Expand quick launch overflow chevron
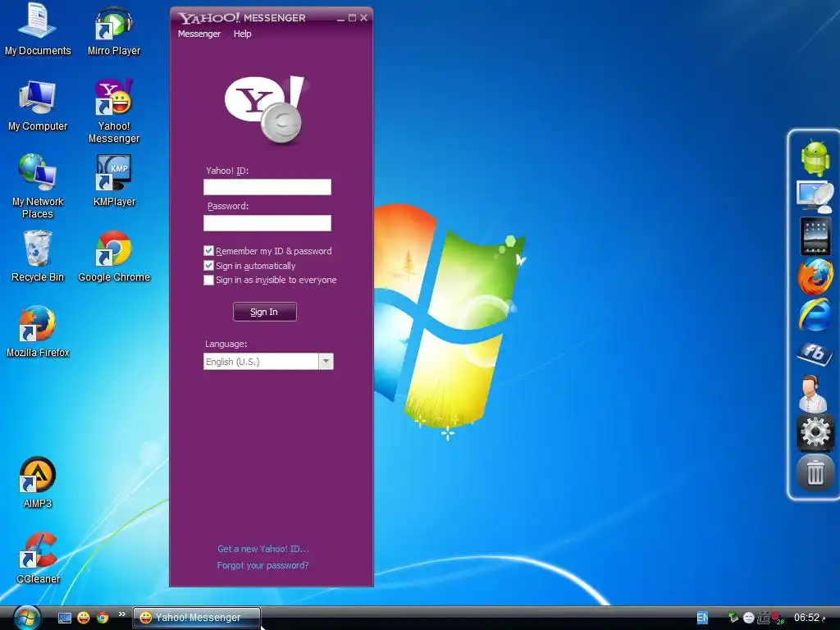Screen dimensions: 840x630 [122, 614]
